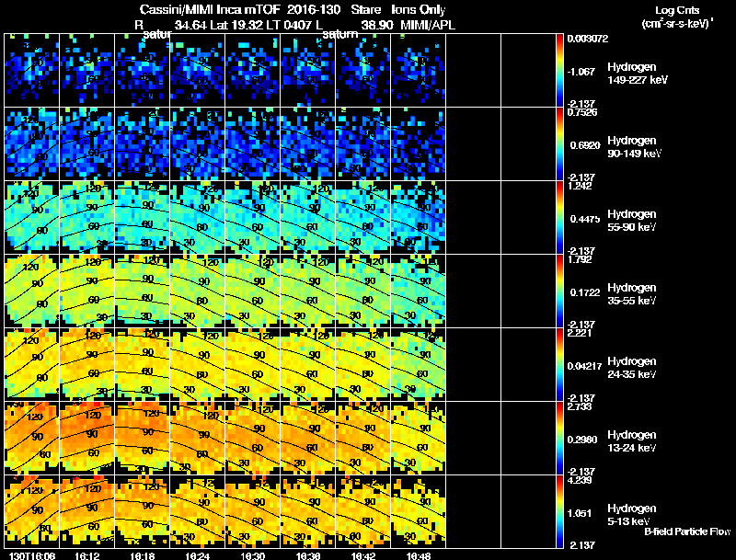Click the Hydrogen 149-227 keV color bar

click(559, 71)
